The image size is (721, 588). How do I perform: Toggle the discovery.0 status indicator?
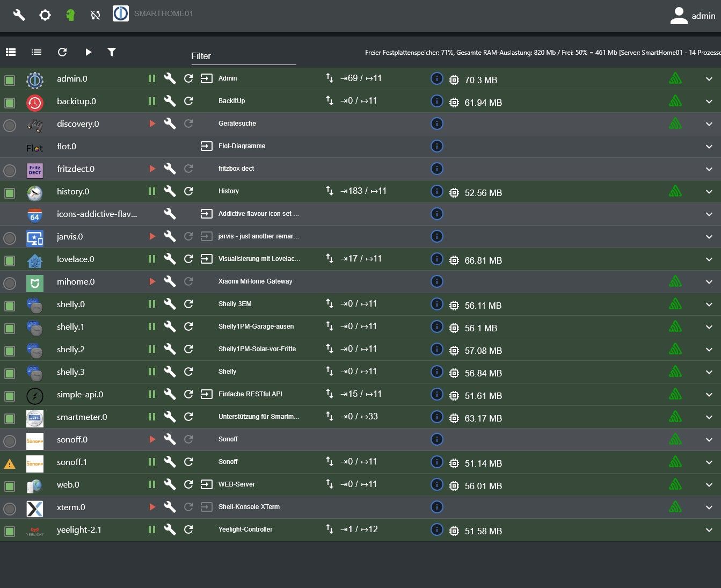click(10, 125)
